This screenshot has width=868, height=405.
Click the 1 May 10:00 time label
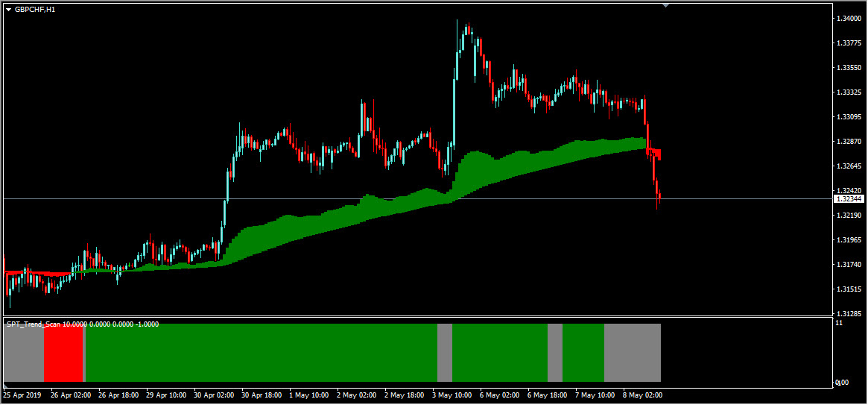309,395
